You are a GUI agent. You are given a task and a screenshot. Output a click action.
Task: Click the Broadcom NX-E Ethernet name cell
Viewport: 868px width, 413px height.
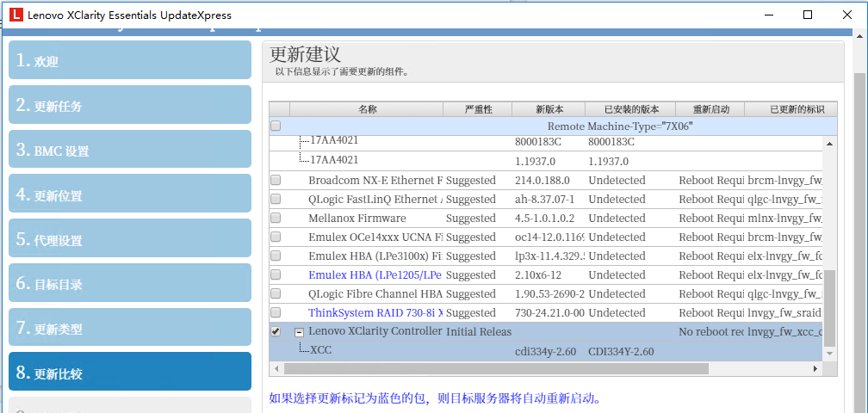coord(375,180)
